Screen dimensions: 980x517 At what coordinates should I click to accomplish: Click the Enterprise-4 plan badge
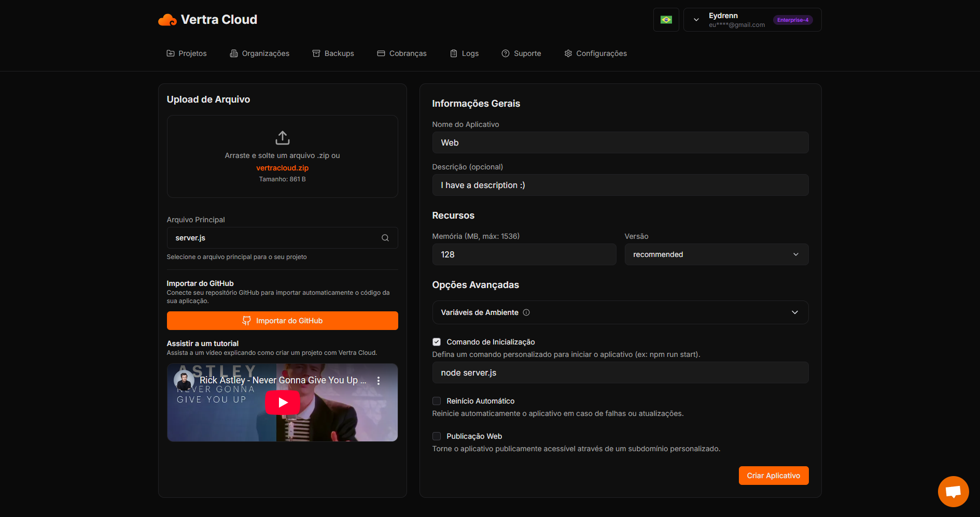[x=793, y=20]
